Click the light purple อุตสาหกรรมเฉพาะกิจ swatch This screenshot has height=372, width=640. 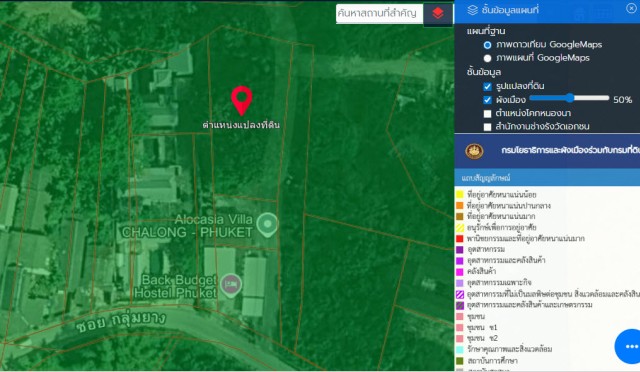click(x=460, y=283)
